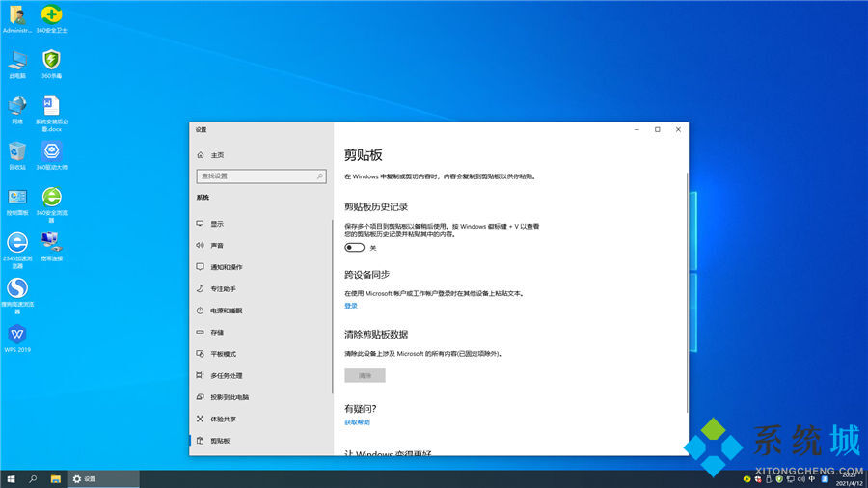This screenshot has width=868, height=488.
Task: Click the Settings sidebar scrollbar
Action: pyautogui.click(x=332, y=307)
